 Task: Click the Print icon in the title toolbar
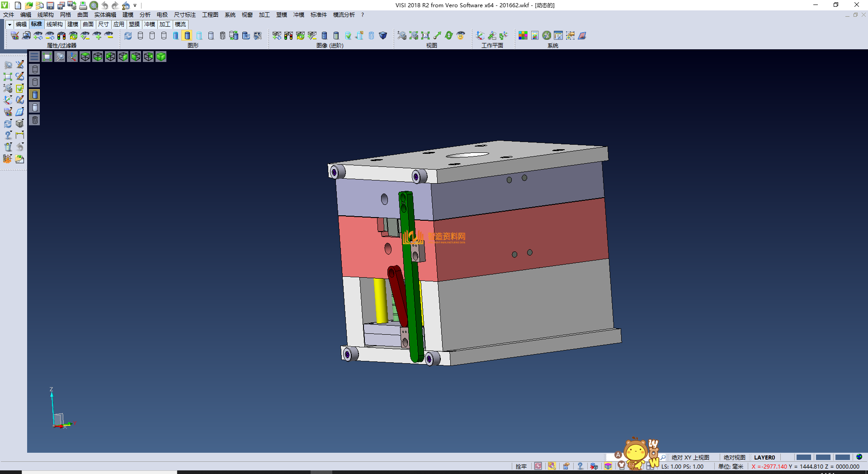pyautogui.click(x=83, y=5)
